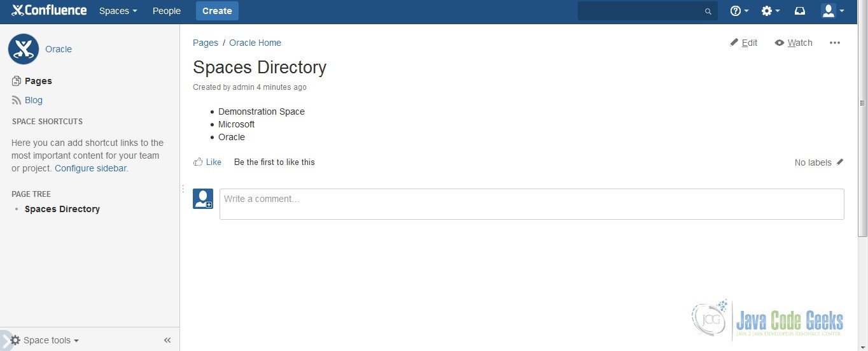This screenshot has height=351, width=868.
Task: Click the Microsoft list item
Action: click(237, 124)
